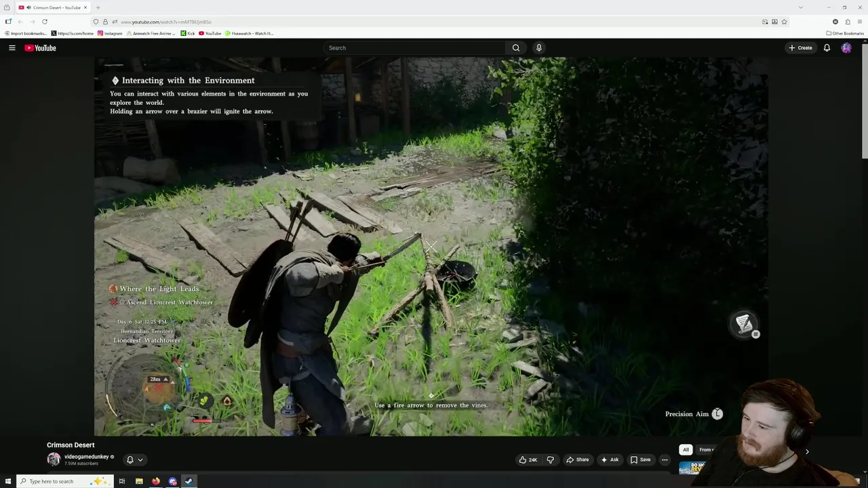This screenshot has width=868, height=488.
Task: Click the video player to pause
Action: pyautogui.click(x=431, y=246)
